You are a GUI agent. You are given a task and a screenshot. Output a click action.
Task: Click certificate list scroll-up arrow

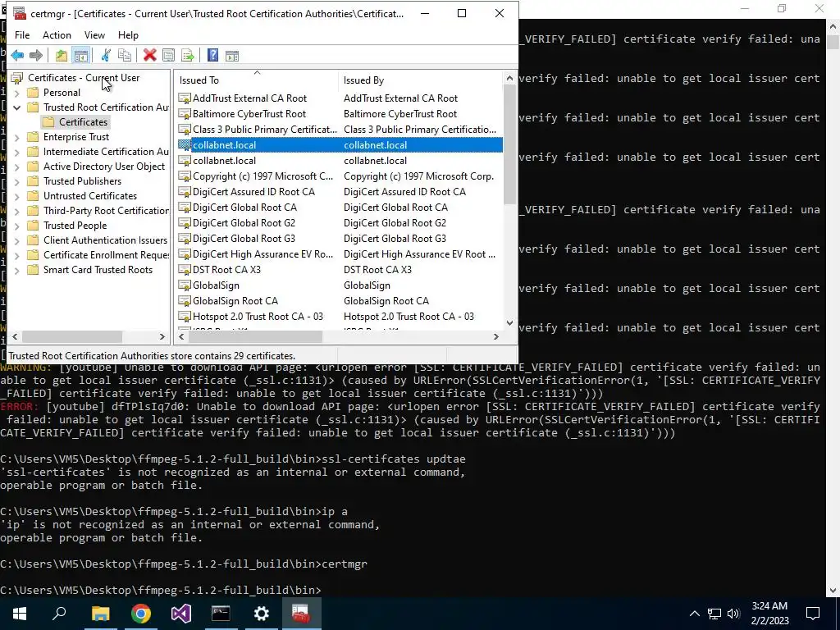[x=509, y=78]
